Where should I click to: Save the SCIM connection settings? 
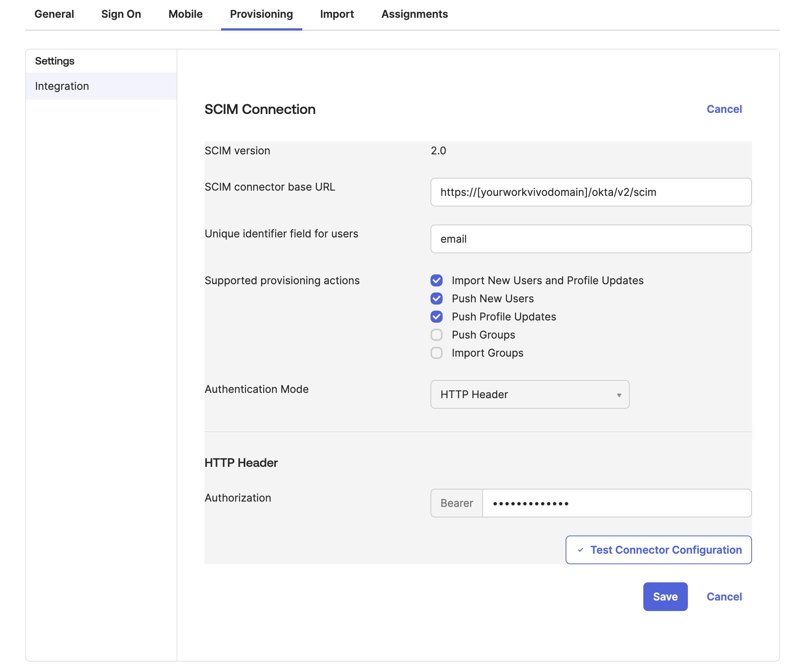(665, 596)
